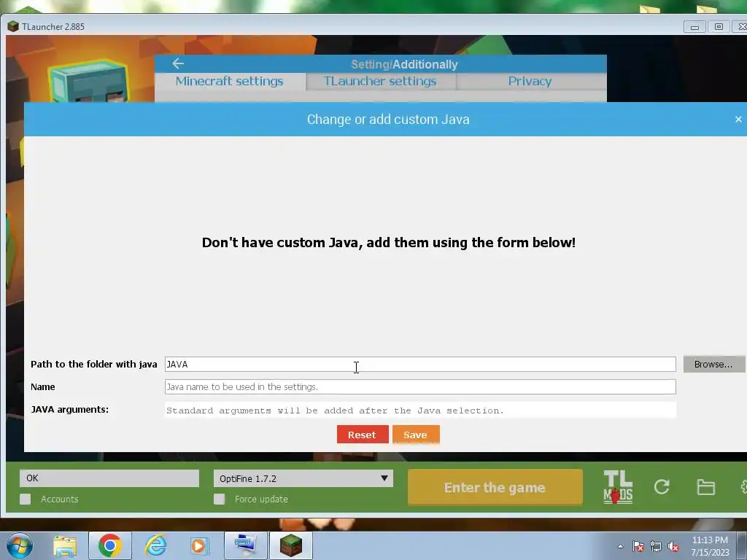Launch Google Chrome from taskbar
This screenshot has width=747, height=560.
[x=109, y=545]
